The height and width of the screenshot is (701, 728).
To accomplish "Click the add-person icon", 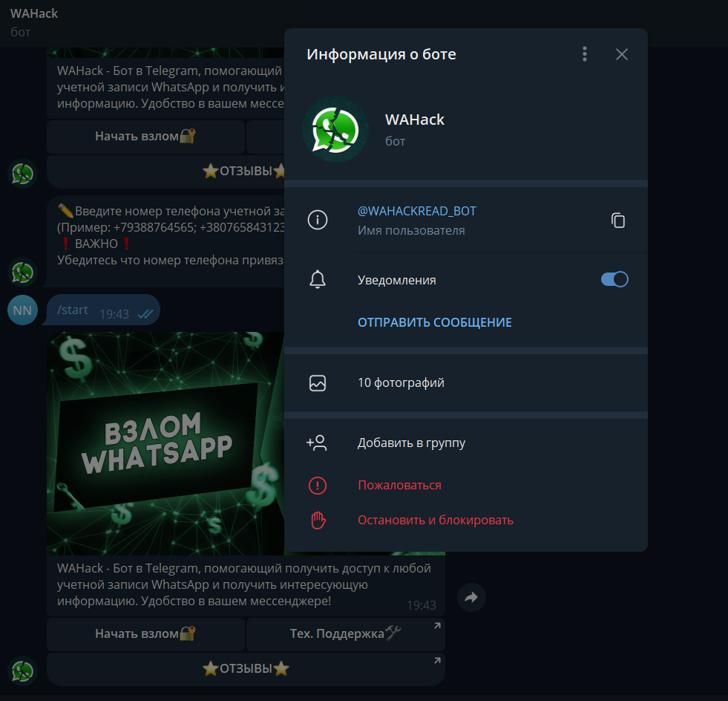I will pyautogui.click(x=317, y=443).
